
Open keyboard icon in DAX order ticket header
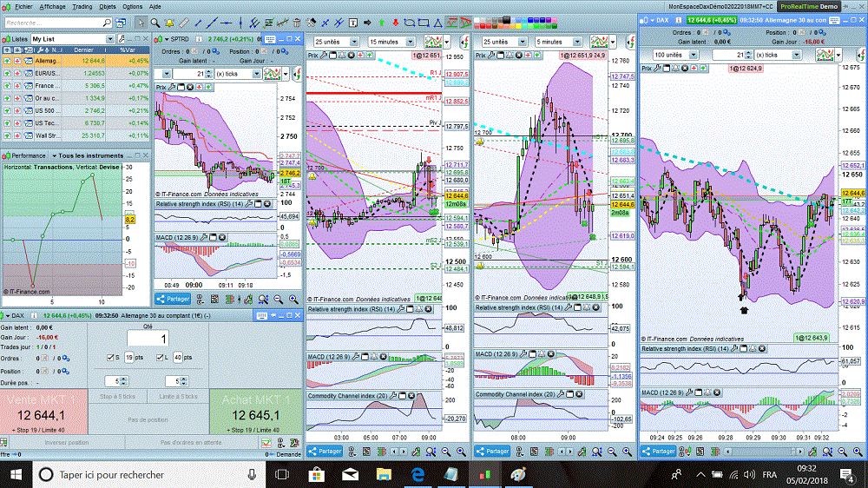click(262, 315)
